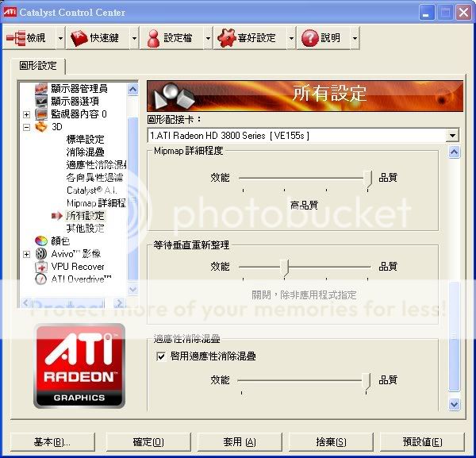The height and width of the screenshot is (458, 476).
Task: Click the 預設值 (E) defaults button
Action: [422, 442]
